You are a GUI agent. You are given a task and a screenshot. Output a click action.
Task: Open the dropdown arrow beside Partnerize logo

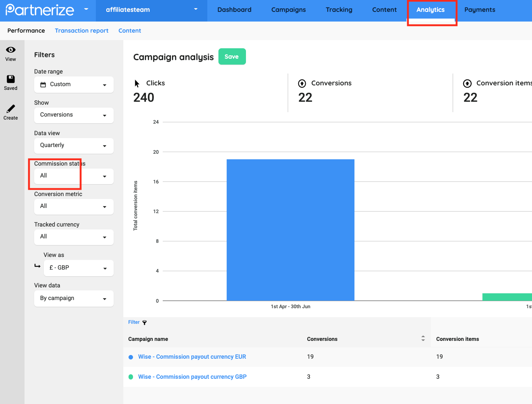[86, 9]
